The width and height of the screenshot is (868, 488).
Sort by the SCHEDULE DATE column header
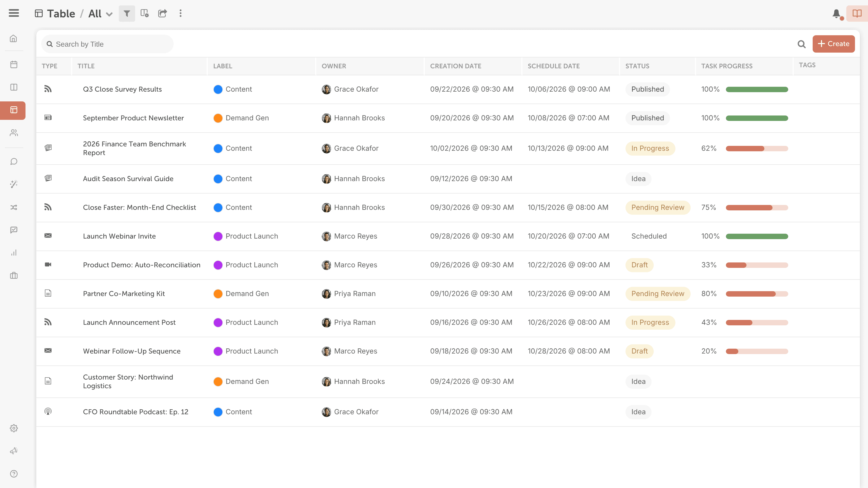click(554, 66)
